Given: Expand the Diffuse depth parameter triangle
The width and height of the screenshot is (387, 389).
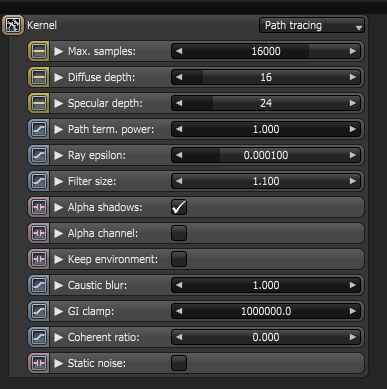Looking at the screenshot, I should click(59, 77).
